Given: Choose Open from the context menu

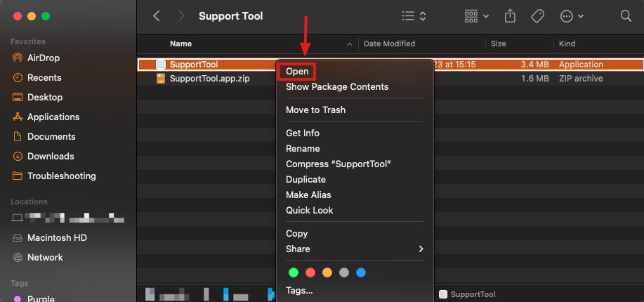Looking at the screenshot, I should click(x=297, y=71).
